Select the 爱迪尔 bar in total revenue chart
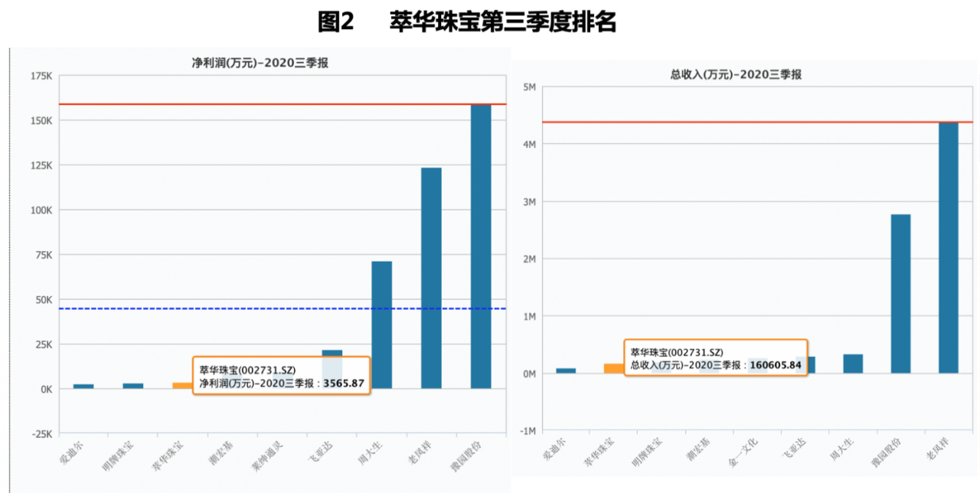 click(x=566, y=371)
